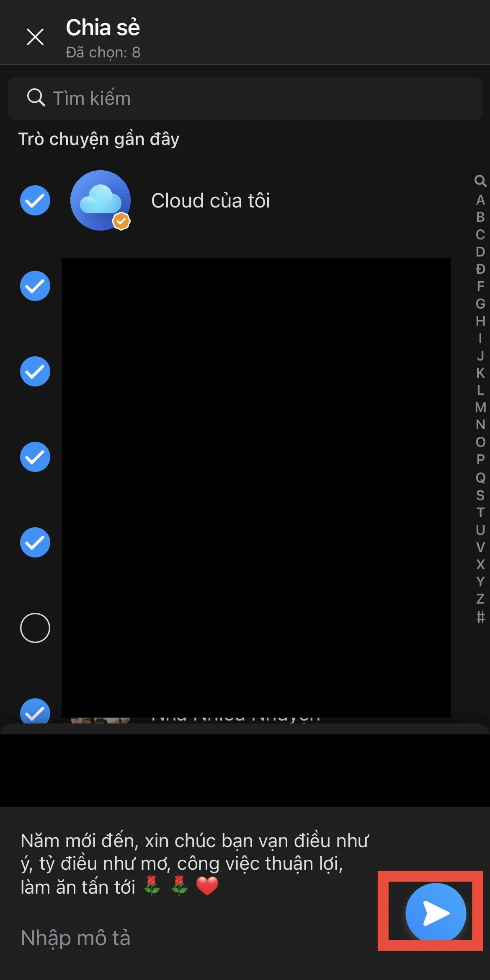Jump to the # section in index

480,617
